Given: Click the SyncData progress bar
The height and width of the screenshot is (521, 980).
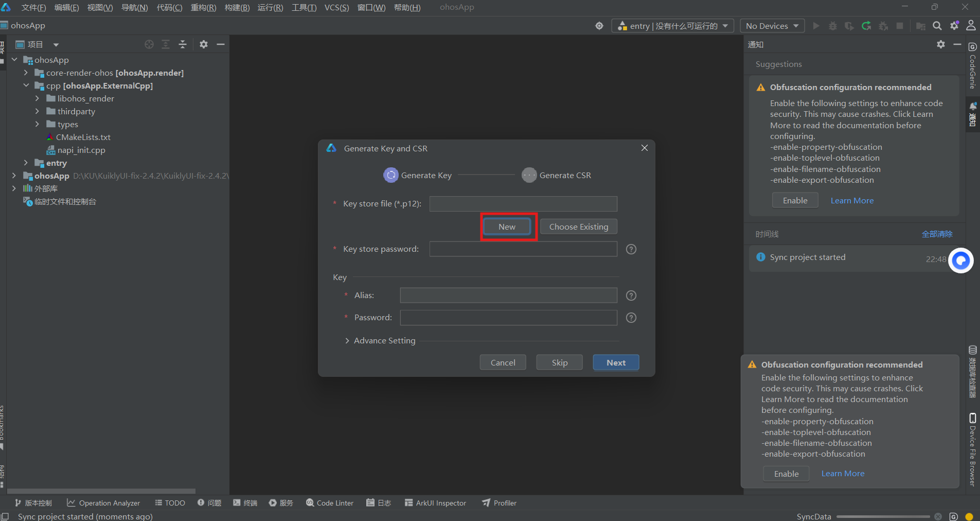Looking at the screenshot, I should point(883,516).
